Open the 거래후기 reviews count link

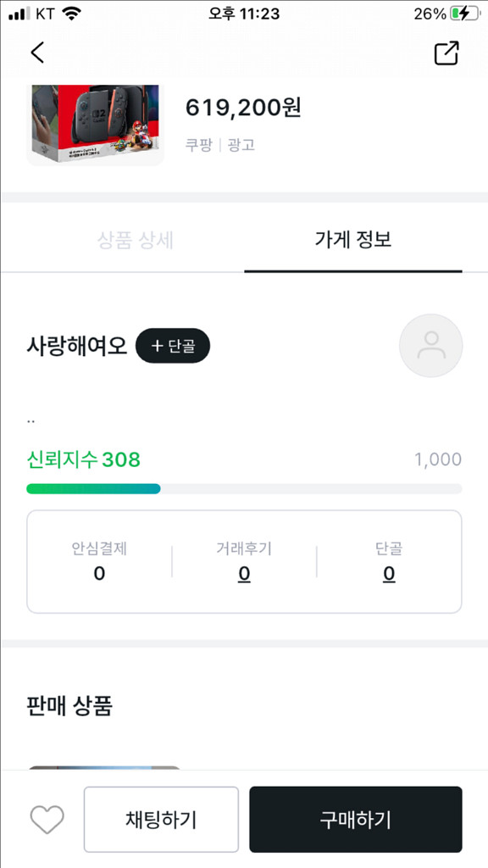click(x=244, y=573)
